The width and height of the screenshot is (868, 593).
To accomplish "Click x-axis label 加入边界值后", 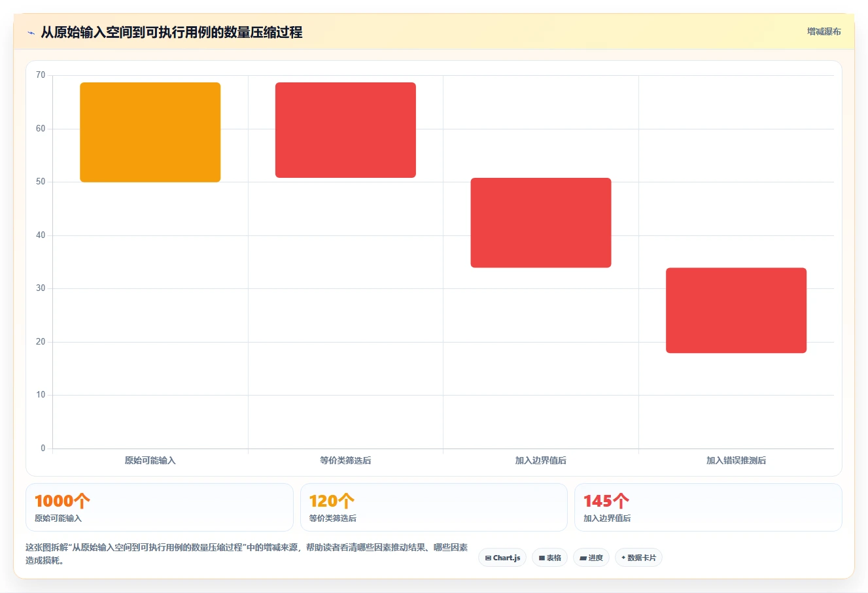I will 541,460.
